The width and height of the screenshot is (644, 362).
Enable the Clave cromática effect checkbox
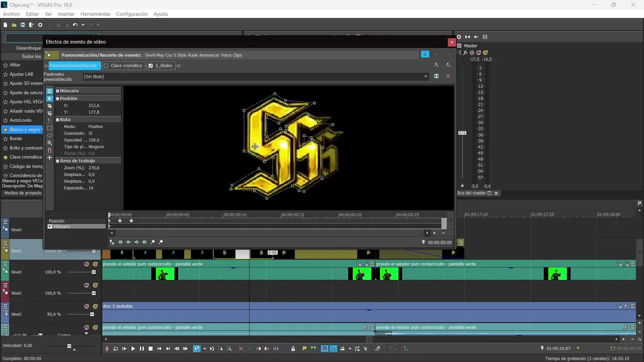106,65
